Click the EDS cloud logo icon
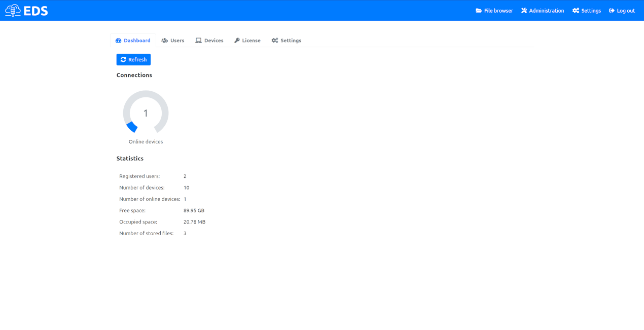The height and width of the screenshot is (330, 644). pos(13,10)
